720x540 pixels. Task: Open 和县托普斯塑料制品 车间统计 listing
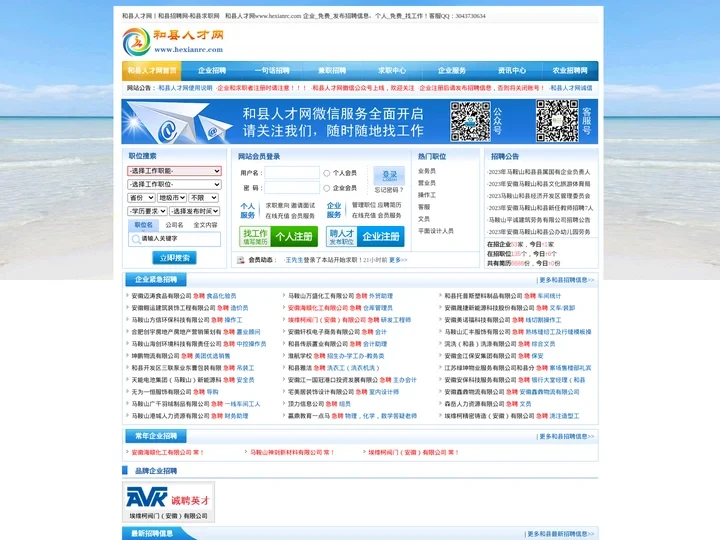pos(502,296)
